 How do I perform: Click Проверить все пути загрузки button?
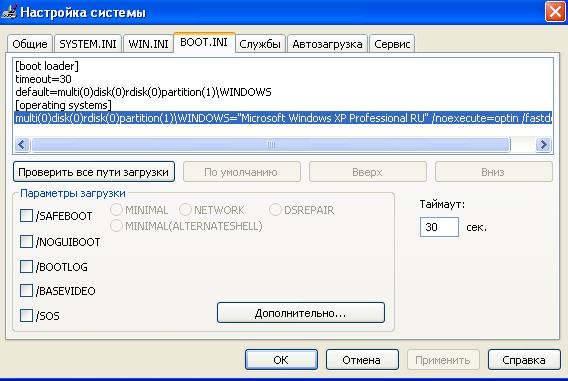coord(94,172)
